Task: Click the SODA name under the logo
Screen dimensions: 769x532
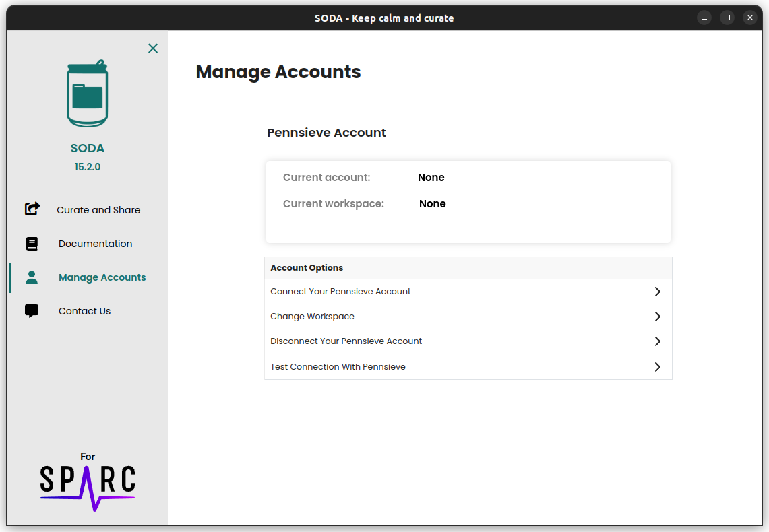Action: tap(88, 148)
